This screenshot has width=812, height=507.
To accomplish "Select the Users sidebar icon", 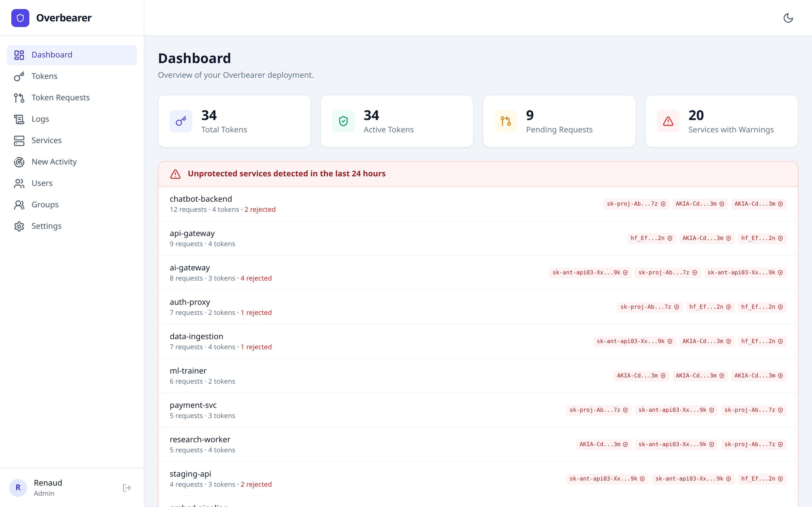I will [19, 183].
